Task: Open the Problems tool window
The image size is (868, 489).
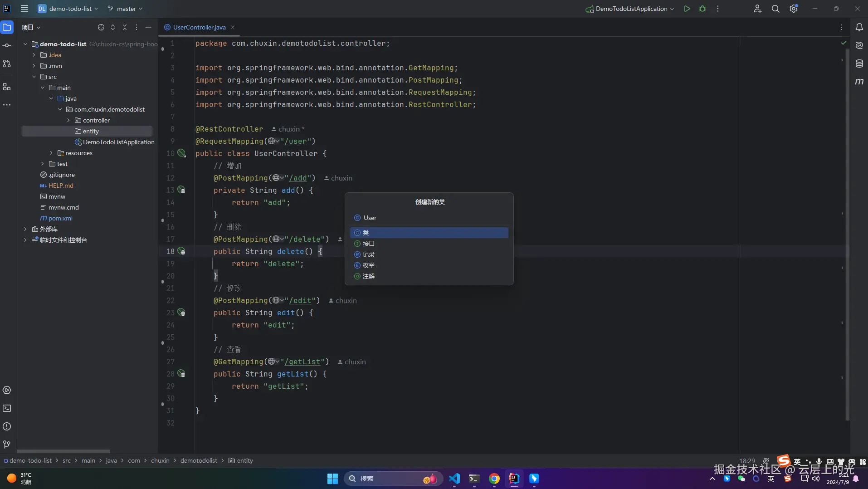Action: pos(7,426)
